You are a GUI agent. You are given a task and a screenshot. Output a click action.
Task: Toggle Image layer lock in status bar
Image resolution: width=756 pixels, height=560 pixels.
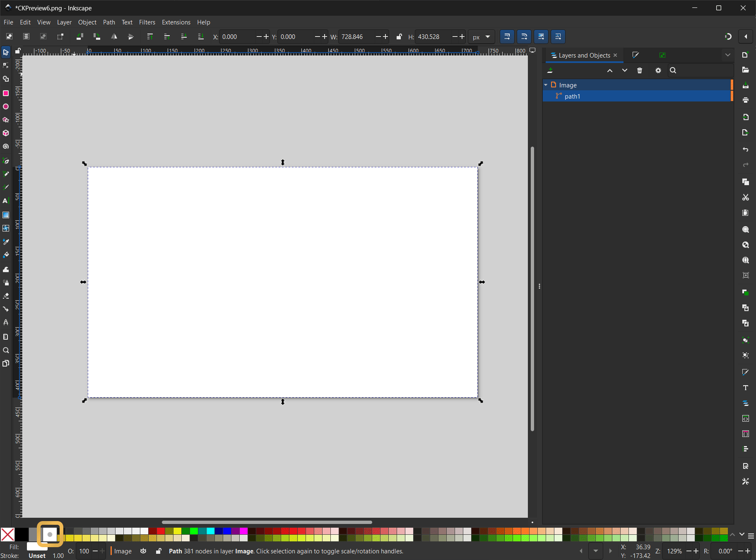click(x=159, y=551)
